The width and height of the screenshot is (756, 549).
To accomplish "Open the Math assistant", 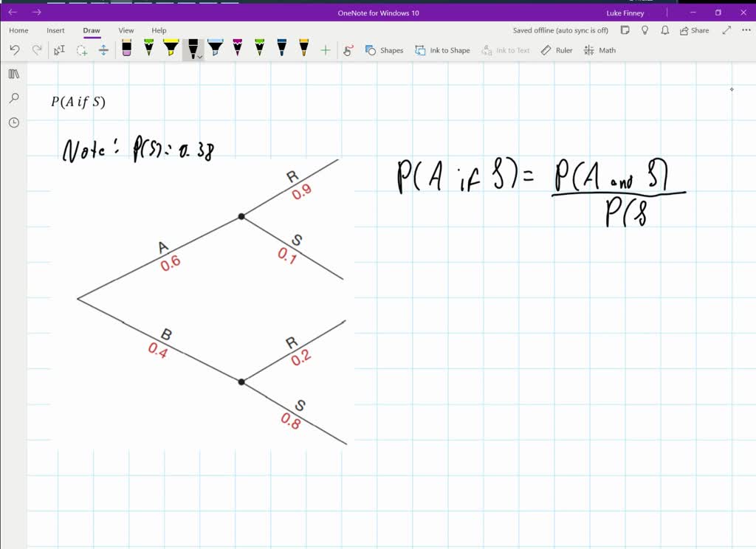I will [599, 49].
